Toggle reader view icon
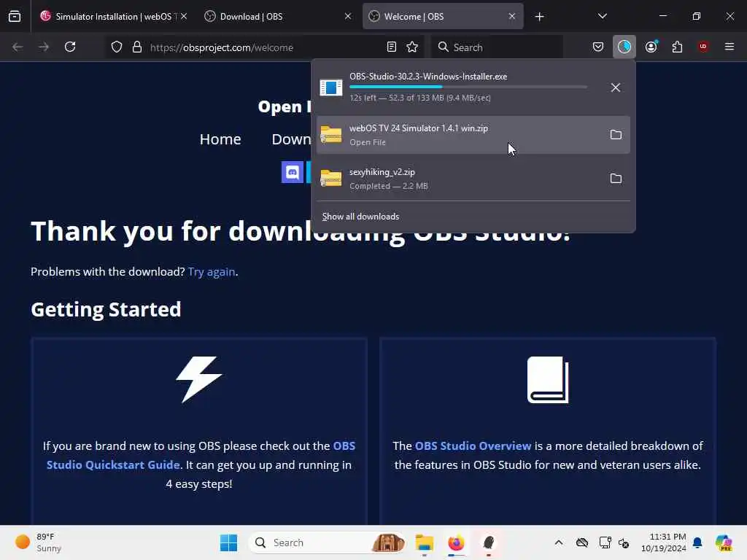 point(392,47)
